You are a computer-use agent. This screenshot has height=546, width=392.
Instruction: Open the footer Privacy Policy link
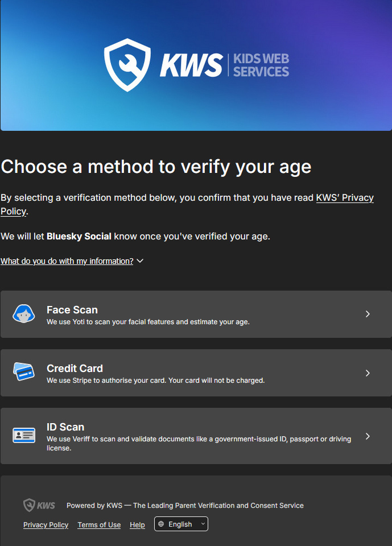pos(46,525)
